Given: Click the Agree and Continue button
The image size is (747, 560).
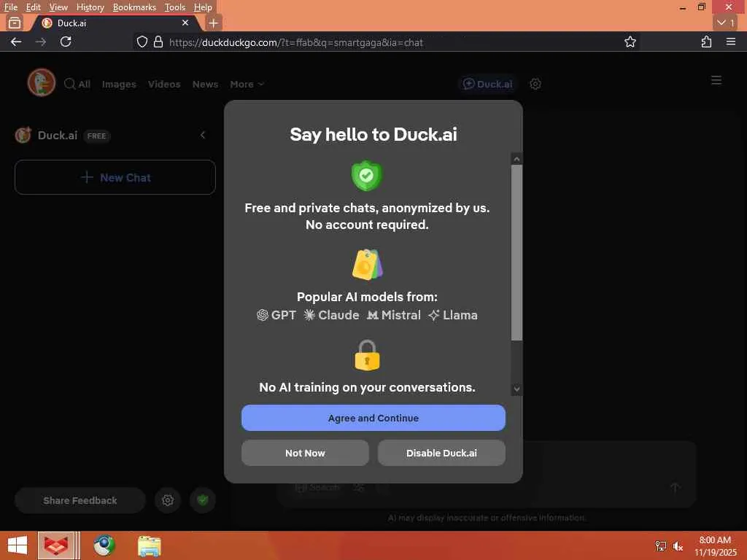Looking at the screenshot, I should tap(373, 418).
